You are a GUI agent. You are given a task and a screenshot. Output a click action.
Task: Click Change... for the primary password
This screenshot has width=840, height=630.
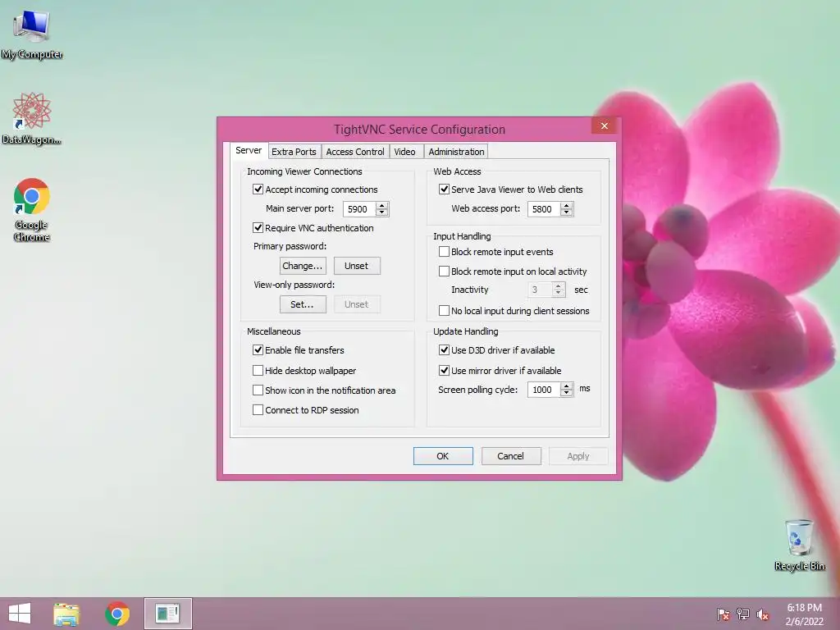coord(303,266)
